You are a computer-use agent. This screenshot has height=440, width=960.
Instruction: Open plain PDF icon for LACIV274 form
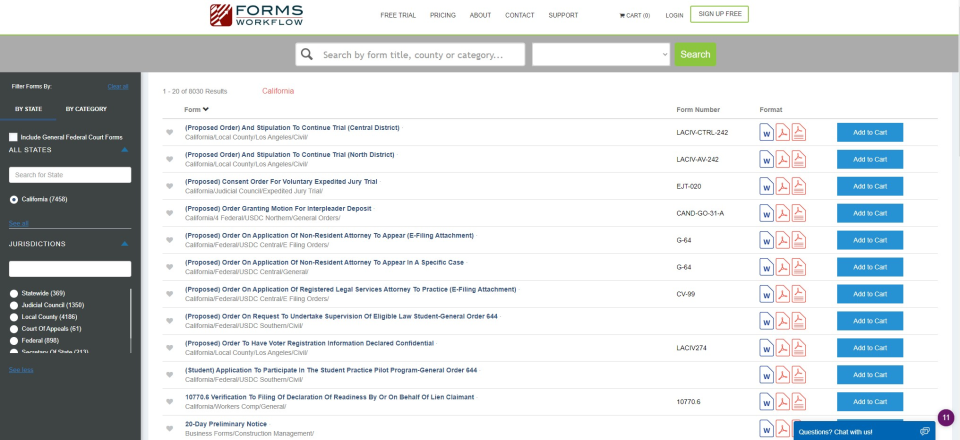pos(783,348)
